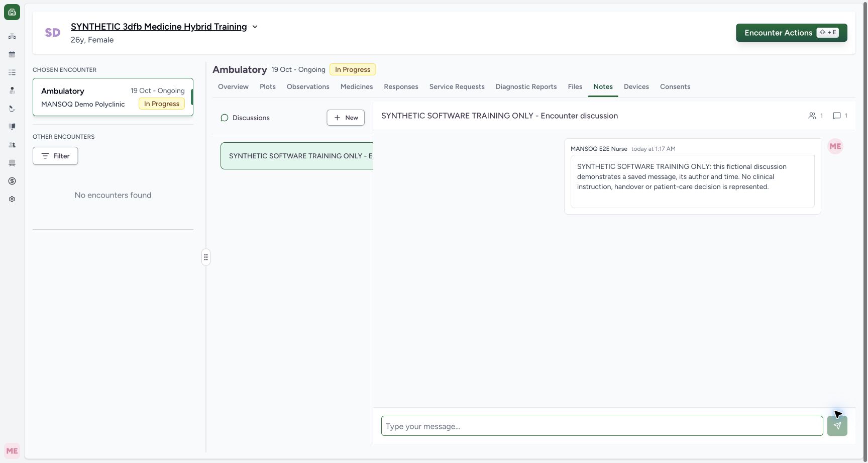Click the In Progress badge near Ambulatory heading
Image resolution: width=868 pixels, height=463 pixels.
[x=353, y=69]
